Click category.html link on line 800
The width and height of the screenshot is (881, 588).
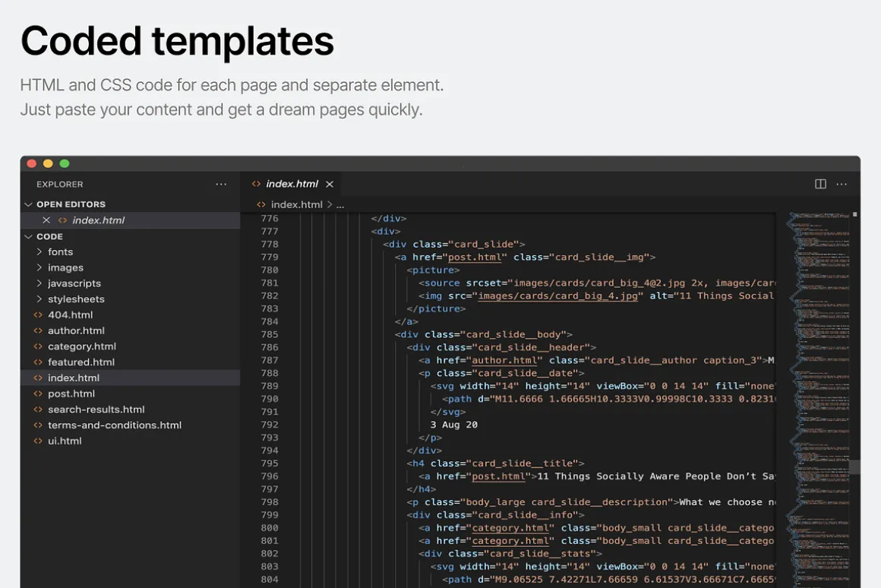click(x=510, y=528)
